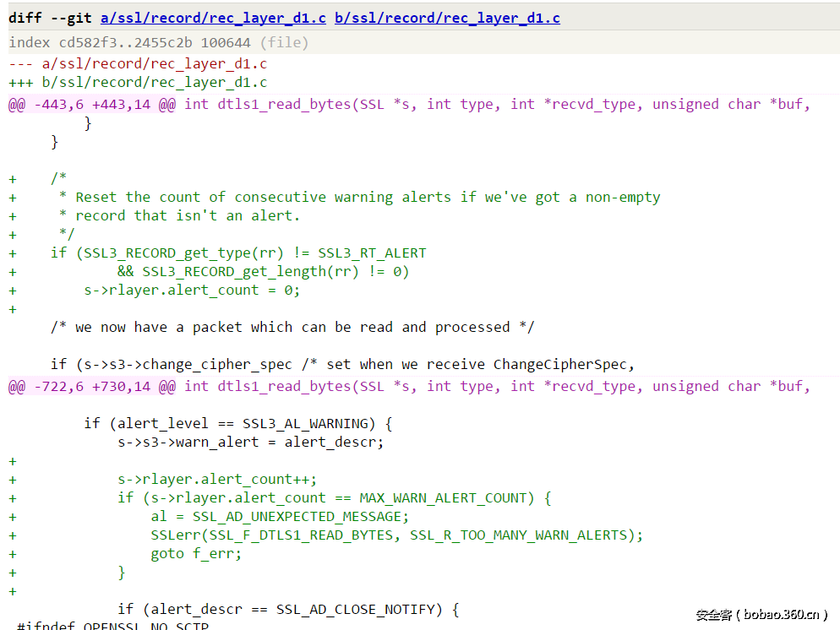The height and width of the screenshot is (630, 840).
Task: Select the 's->rlayer.alert_count = 0;' line
Action: click(x=192, y=290)
